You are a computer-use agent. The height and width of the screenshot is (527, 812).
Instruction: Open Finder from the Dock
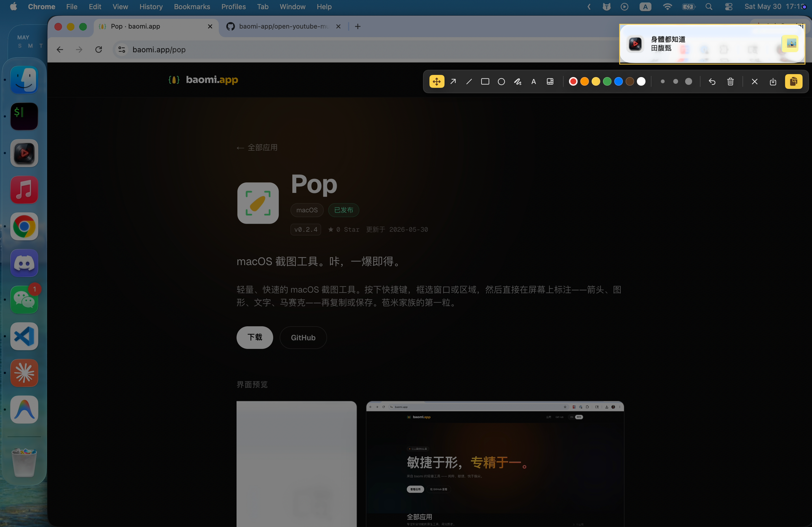pos(24,80)
